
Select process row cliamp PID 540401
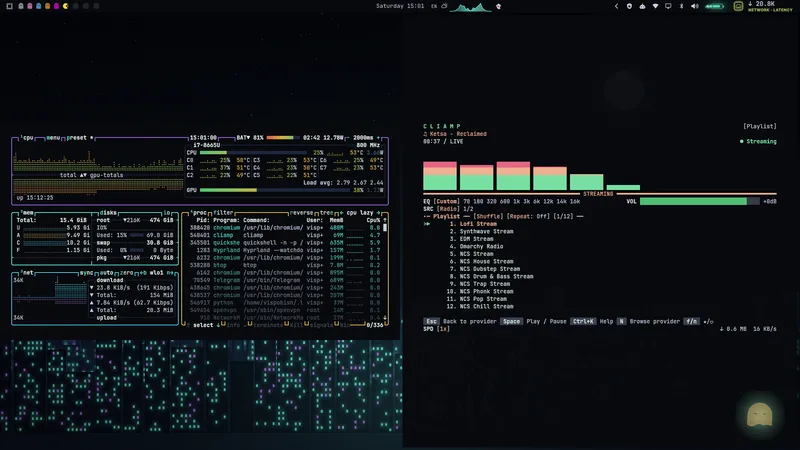pyautogui.click(x=285, y=235)
